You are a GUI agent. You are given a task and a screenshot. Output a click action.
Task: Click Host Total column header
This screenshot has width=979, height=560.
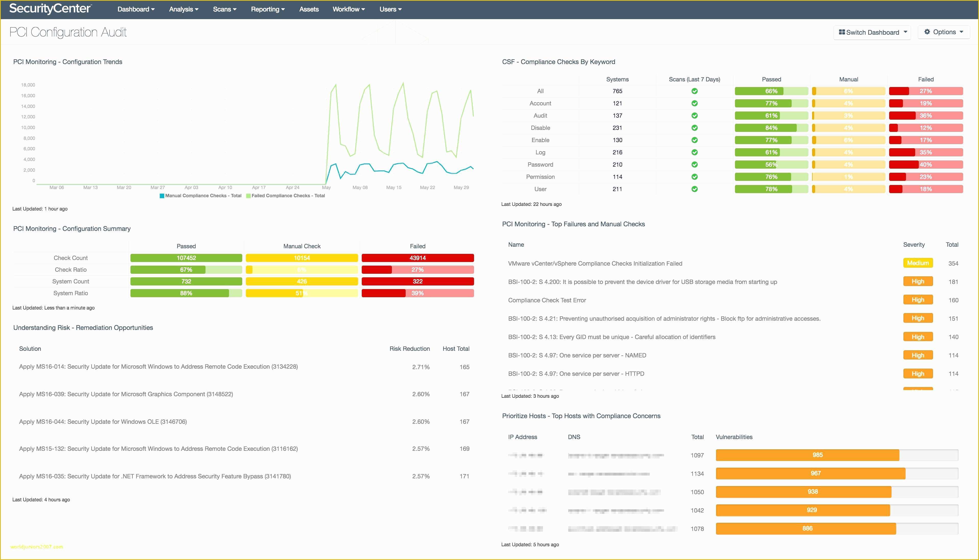pyautogui.click(x=456, y=349)
